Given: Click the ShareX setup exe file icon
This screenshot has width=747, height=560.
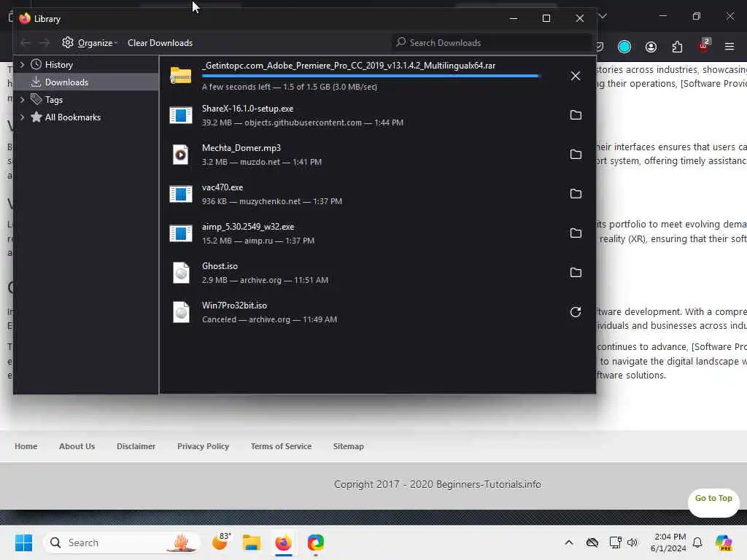Looking at the screenshot, I should pyautogui.click(x=181, y=115).
